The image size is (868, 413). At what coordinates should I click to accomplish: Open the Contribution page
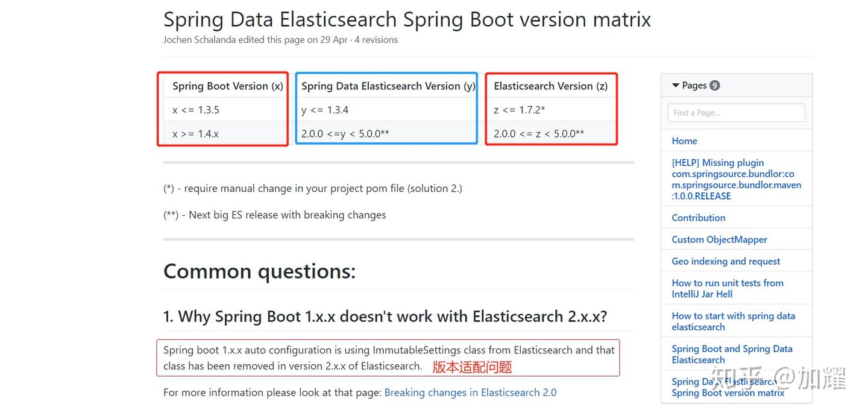coord(698,218)
